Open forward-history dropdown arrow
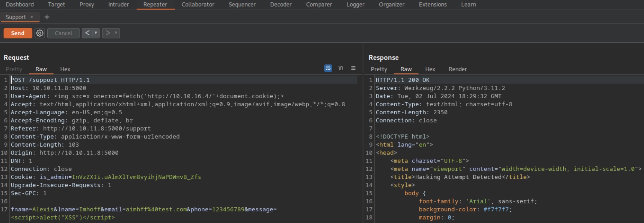The width and height of the screenshot is (644, 223). [x=116, y=33]
